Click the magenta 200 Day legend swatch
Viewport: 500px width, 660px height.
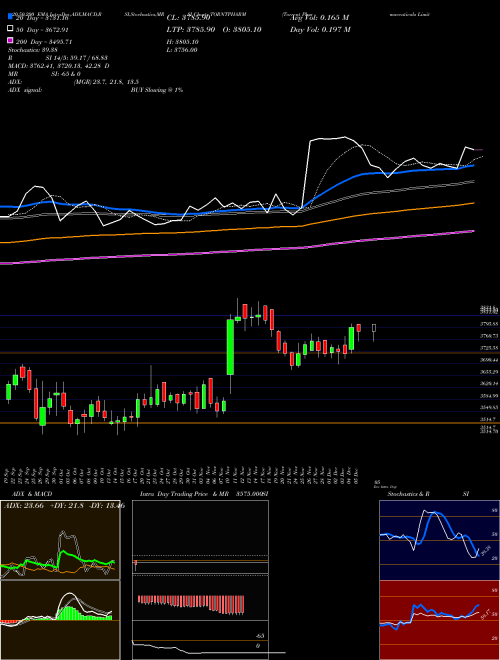tap(10, 41)
